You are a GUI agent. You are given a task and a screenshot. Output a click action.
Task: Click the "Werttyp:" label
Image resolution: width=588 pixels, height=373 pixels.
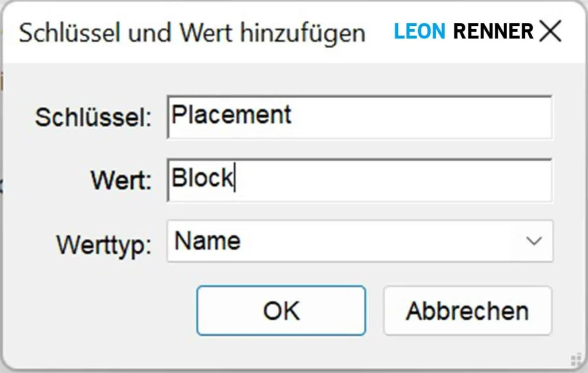(104, 245)
